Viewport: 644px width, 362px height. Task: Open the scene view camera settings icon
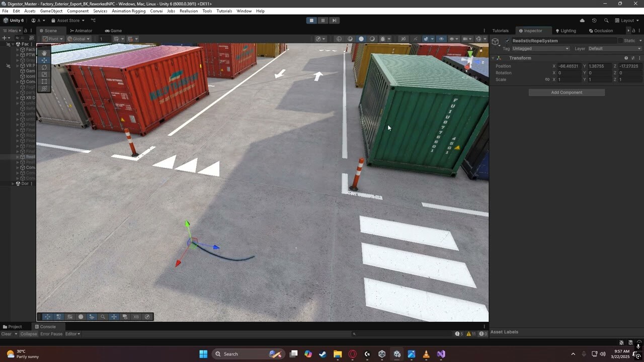click(x=465, y=39)
